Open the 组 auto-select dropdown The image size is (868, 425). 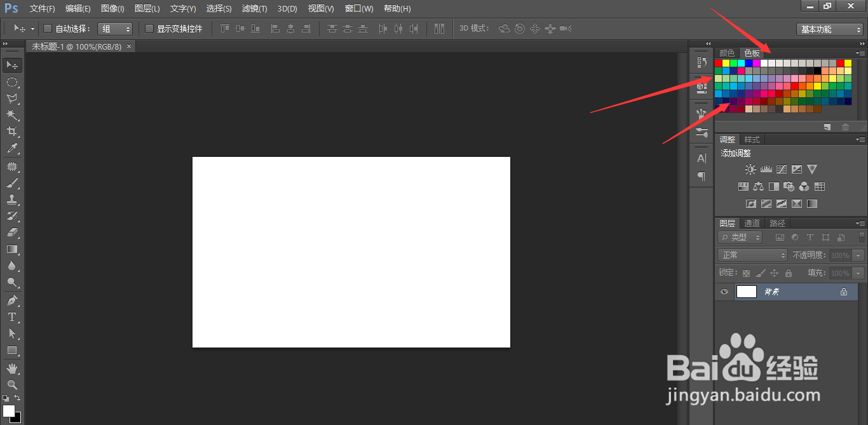point(115,29)
